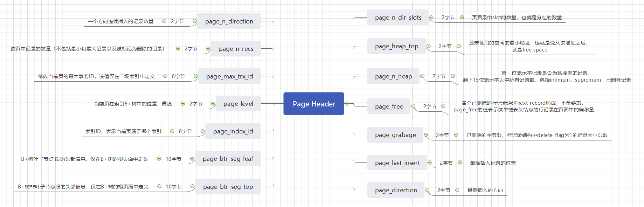
Task: Collapse toggle attached to page_n_dir_slots node
Action: click(x=431, y=18)
